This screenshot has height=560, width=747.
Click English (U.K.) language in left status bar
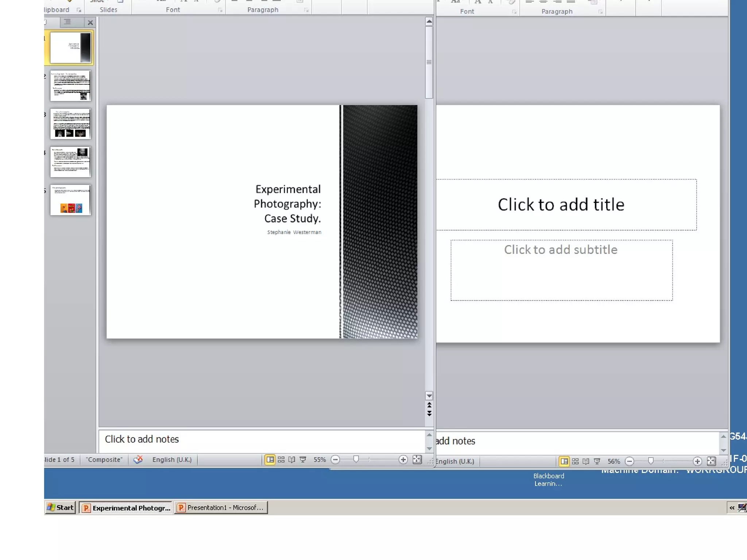(172, 460)
